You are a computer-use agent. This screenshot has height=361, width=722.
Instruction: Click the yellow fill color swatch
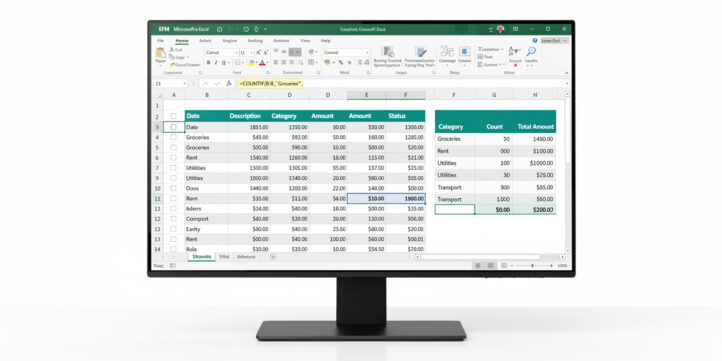[251, 63]
